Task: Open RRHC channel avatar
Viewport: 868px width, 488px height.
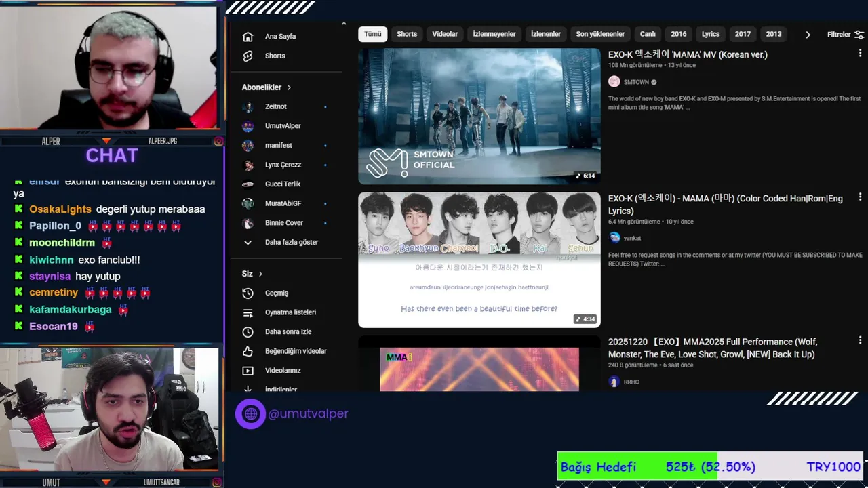Action: point(614,382)
